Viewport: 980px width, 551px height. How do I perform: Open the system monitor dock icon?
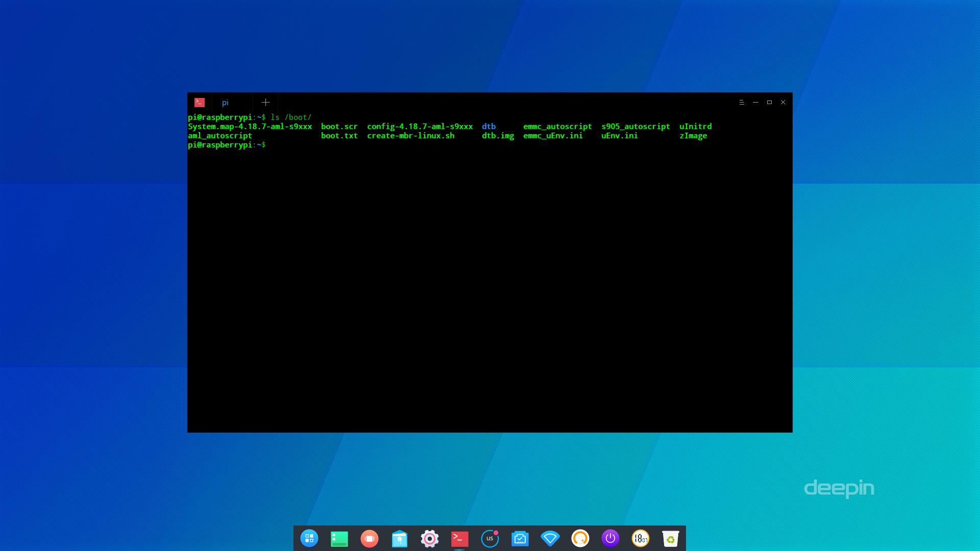point(520,538)
